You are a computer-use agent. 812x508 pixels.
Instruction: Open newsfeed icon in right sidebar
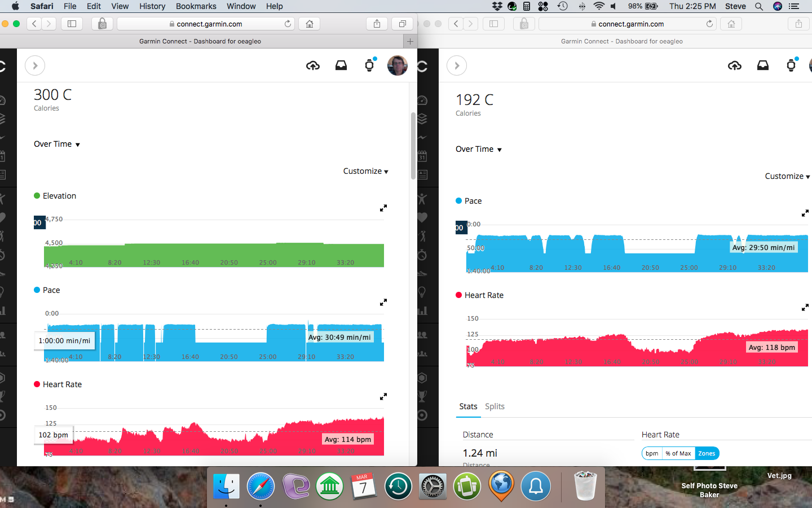422,175
